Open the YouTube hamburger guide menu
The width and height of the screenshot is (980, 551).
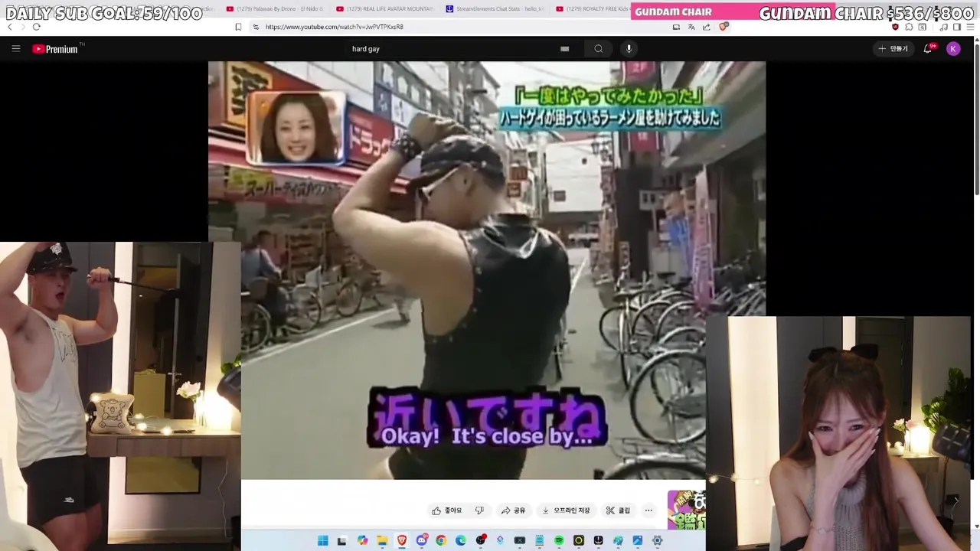pos(15,48)
